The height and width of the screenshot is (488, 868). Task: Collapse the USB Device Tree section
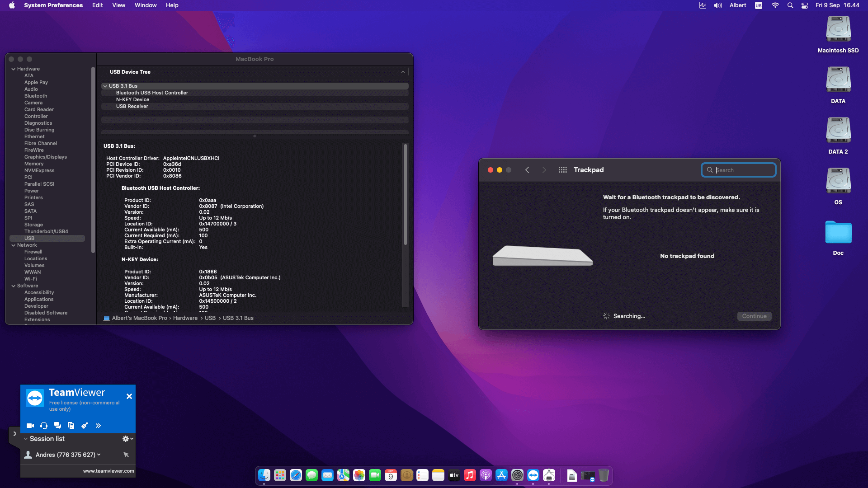[402, 72]
